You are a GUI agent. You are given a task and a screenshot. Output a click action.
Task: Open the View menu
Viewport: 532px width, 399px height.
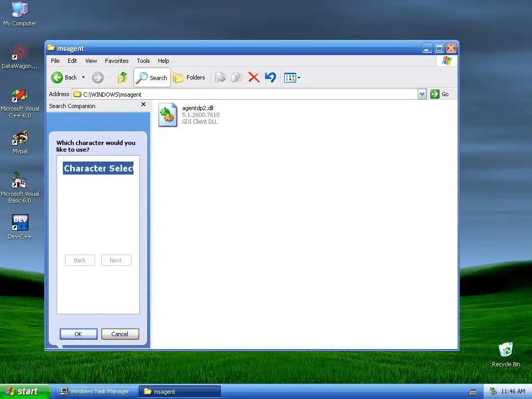91,61
